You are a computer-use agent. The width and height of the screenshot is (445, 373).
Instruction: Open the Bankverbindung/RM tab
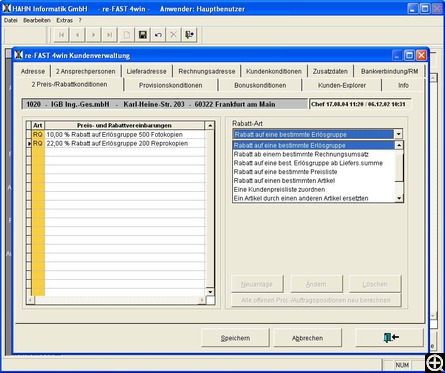pyautogui.click(x=389, y=71)
